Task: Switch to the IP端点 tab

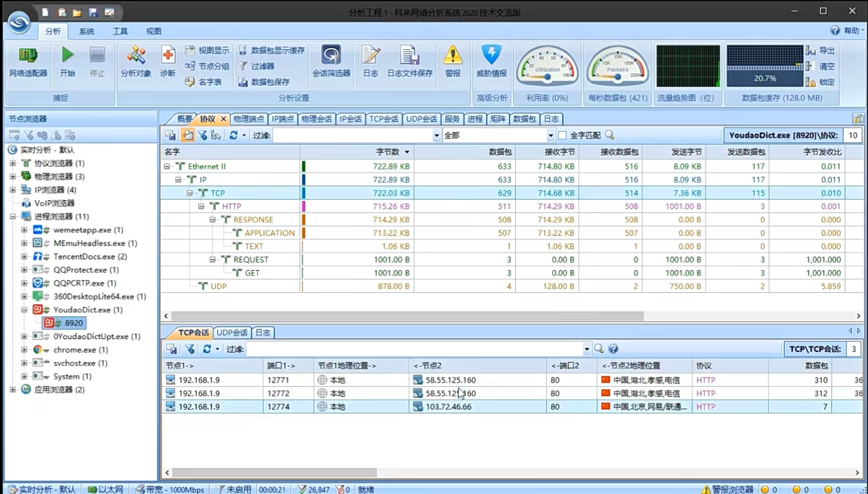Action: point(283,119)
